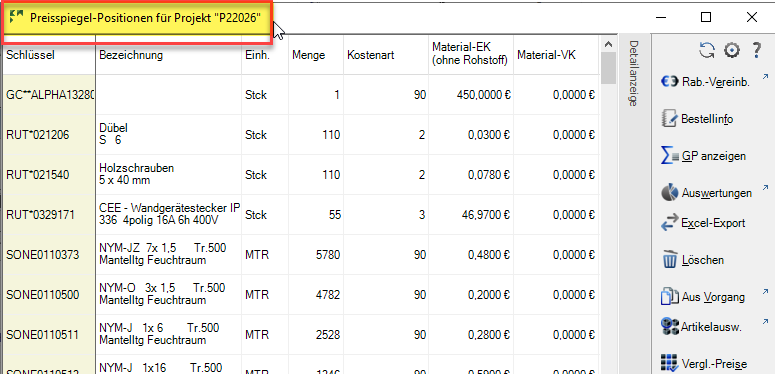
Task: Click NYM-O 3x 1,5 description cell
Action: point(169,295)
